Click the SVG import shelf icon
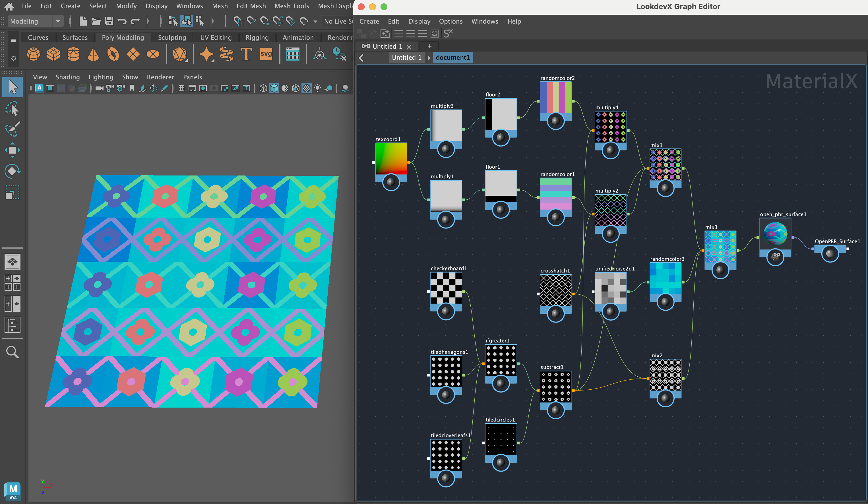This screenshot has height=504, width=868. point(266,54)
